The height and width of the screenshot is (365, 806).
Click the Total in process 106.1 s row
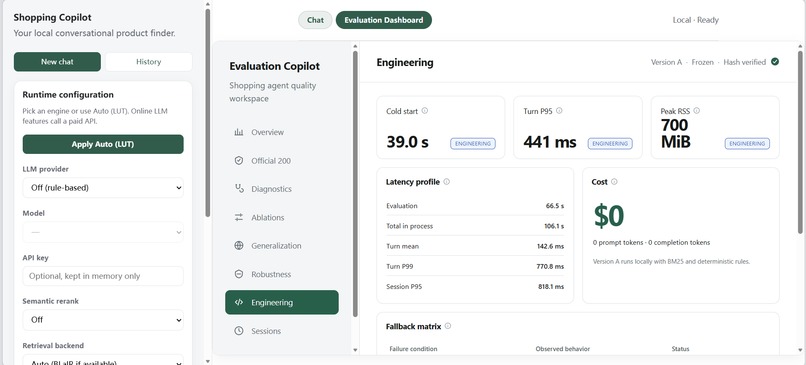click(x=475, y=226)
